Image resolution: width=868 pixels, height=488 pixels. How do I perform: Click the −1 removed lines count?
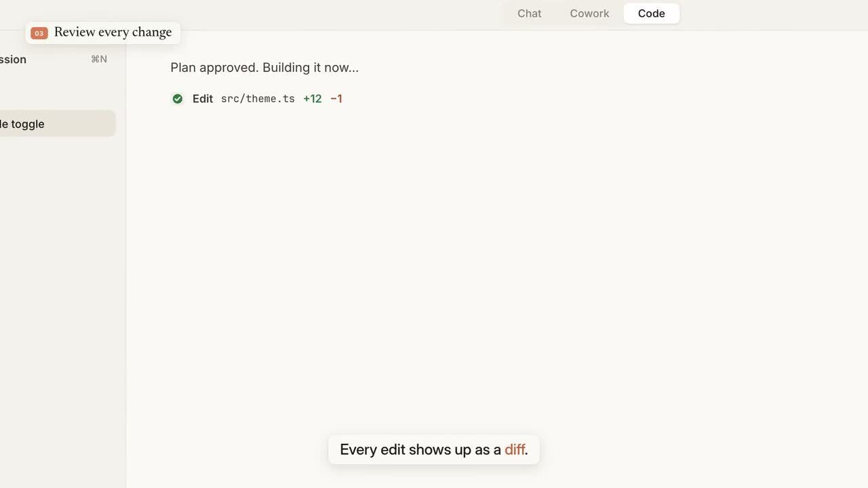coord(336,99)
